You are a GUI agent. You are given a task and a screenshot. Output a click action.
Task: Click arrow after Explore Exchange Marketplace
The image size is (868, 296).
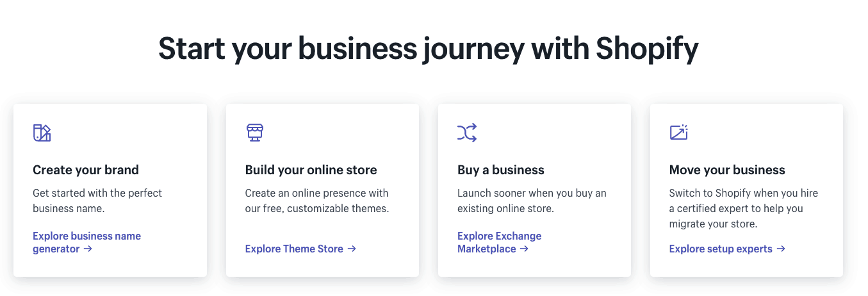click(x=524, y=249)
